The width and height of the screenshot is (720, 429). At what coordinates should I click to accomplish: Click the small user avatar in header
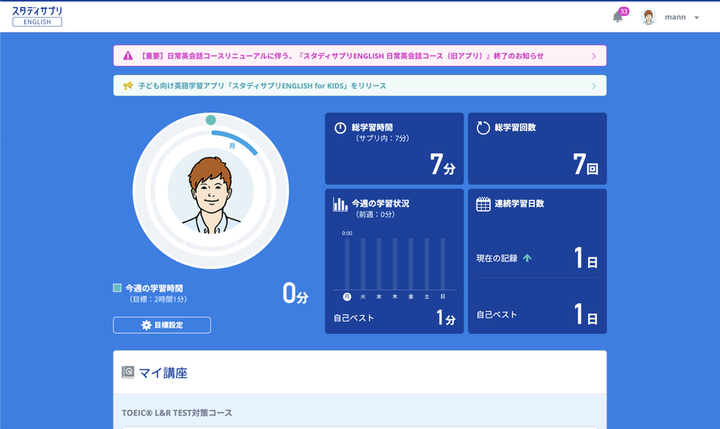click(648, 17)
